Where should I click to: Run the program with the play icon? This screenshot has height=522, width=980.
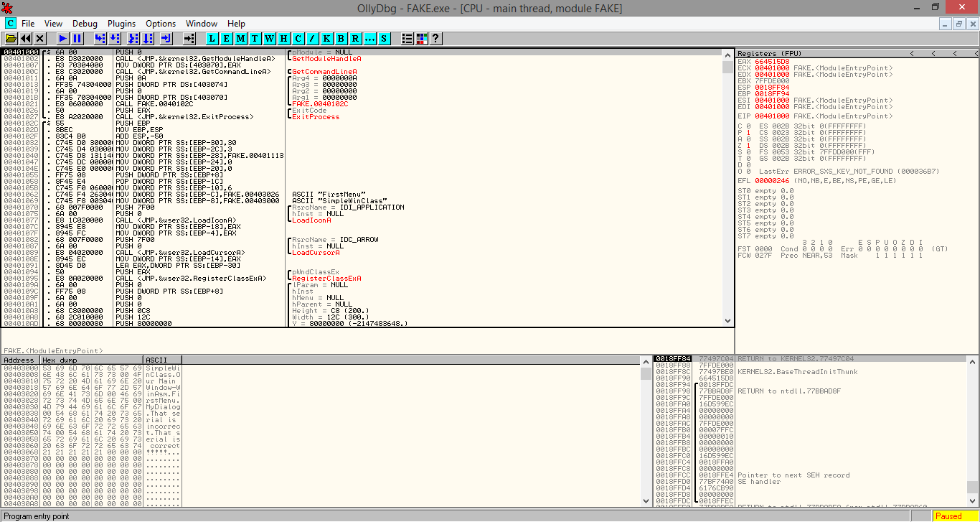tap(63, 38)
